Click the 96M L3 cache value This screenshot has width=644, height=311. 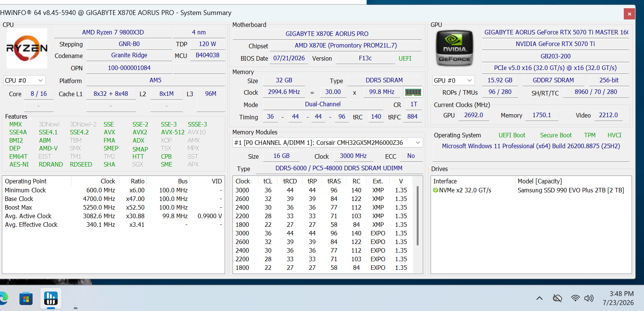tap(211, 94)
